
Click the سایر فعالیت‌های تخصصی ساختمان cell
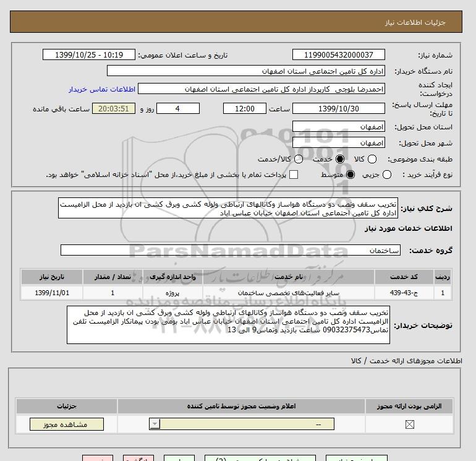pyautogui.click(x=289, y=293)
